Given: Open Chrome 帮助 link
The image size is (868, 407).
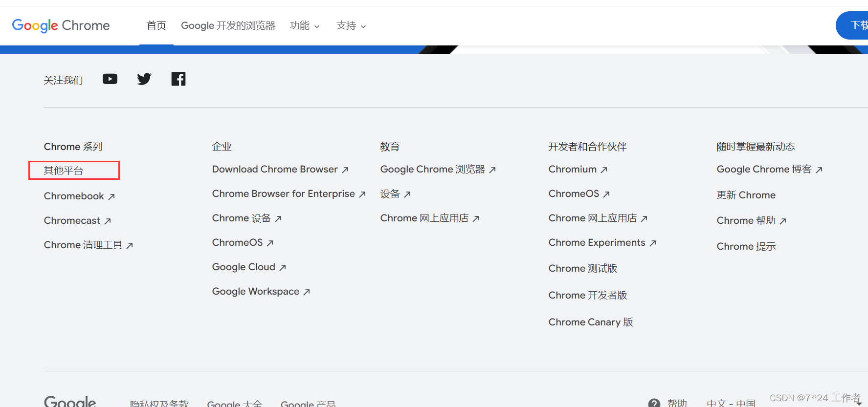Looking at the screenshot, I should tap(752, 220).
